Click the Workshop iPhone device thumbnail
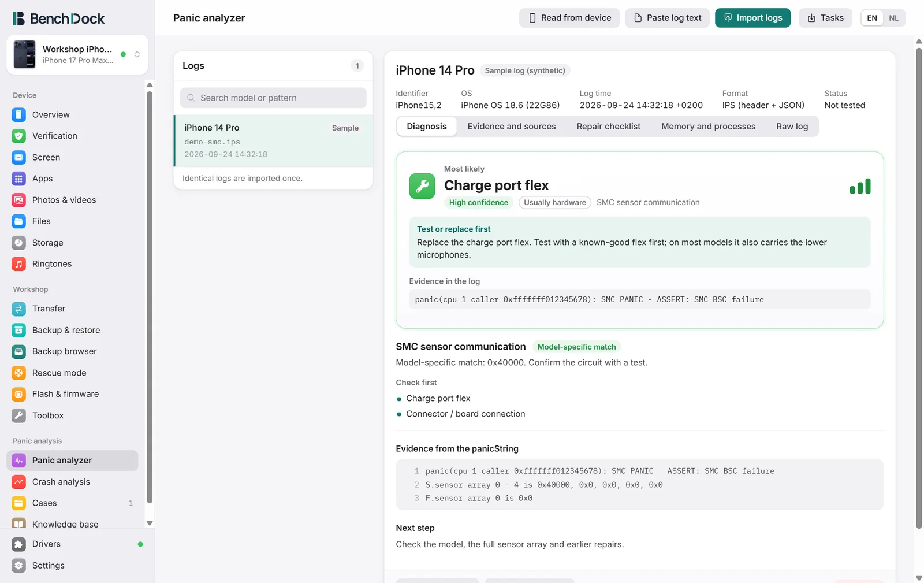This screenshot has height=583, width=924. click(x=24, y=54)
